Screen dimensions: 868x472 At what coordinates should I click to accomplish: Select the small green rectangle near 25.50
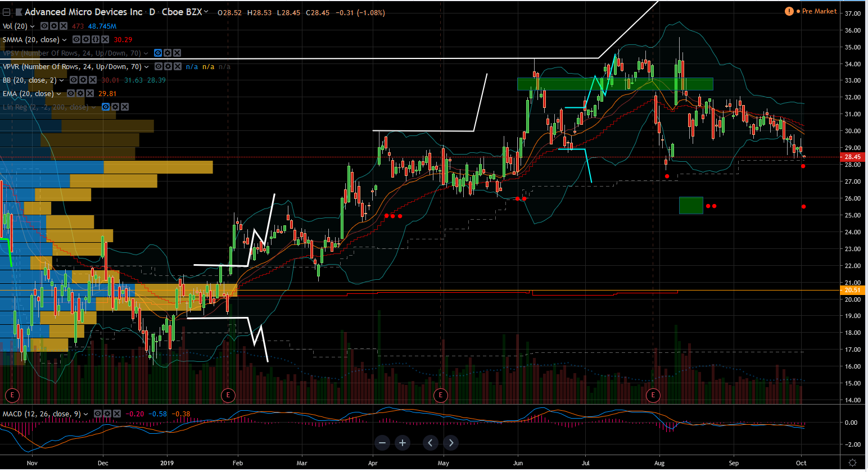coord(691,205)
